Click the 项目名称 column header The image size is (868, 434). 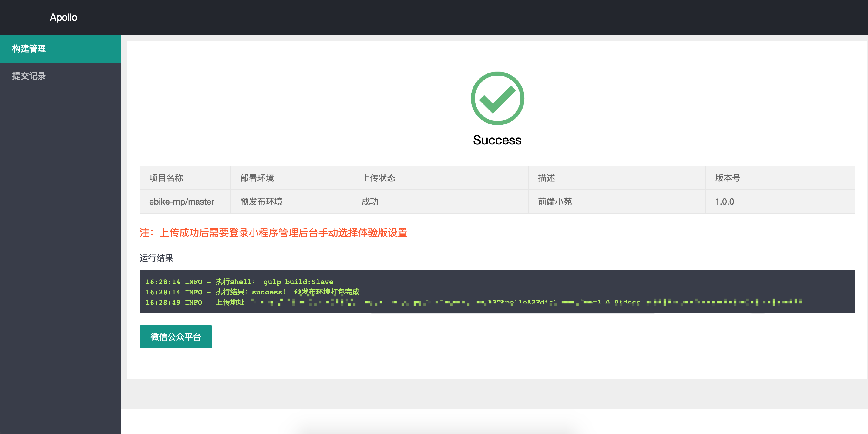pyautogui.click(x=166, y=178)
